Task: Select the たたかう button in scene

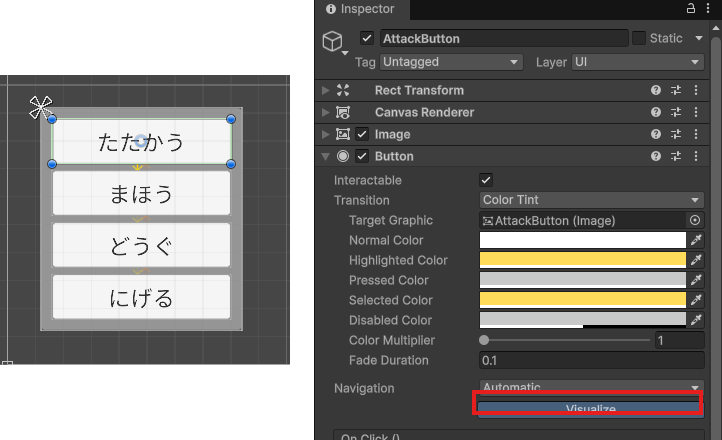Action: click(x=141, y=142)
